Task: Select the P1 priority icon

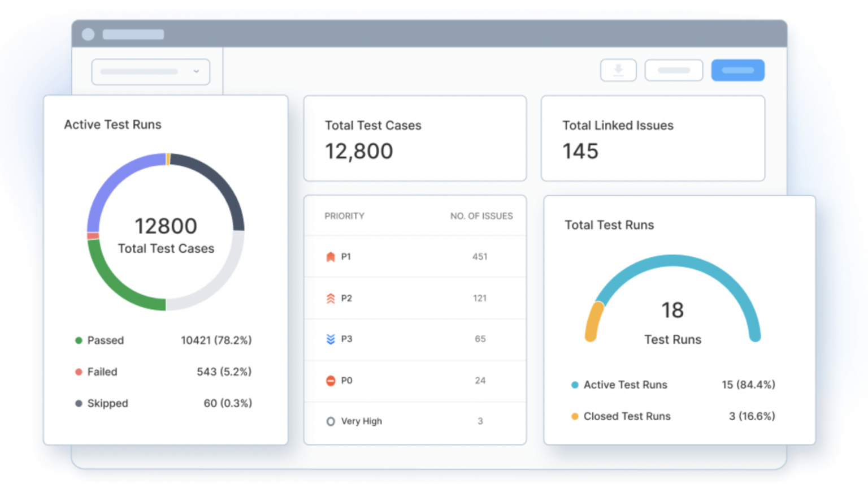Action: coord(331,256)
